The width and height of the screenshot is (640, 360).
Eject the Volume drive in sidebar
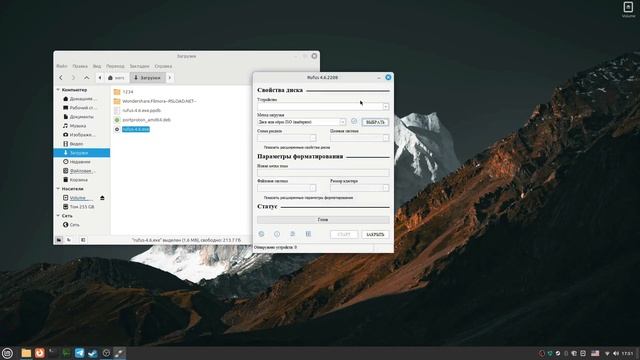(x=102, y=198)
